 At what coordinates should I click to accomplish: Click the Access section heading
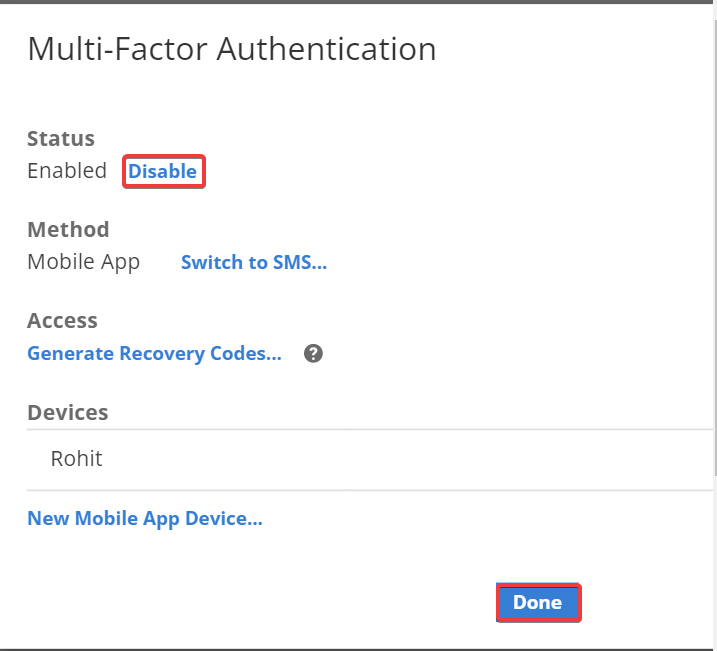click(x=62, y=320)
